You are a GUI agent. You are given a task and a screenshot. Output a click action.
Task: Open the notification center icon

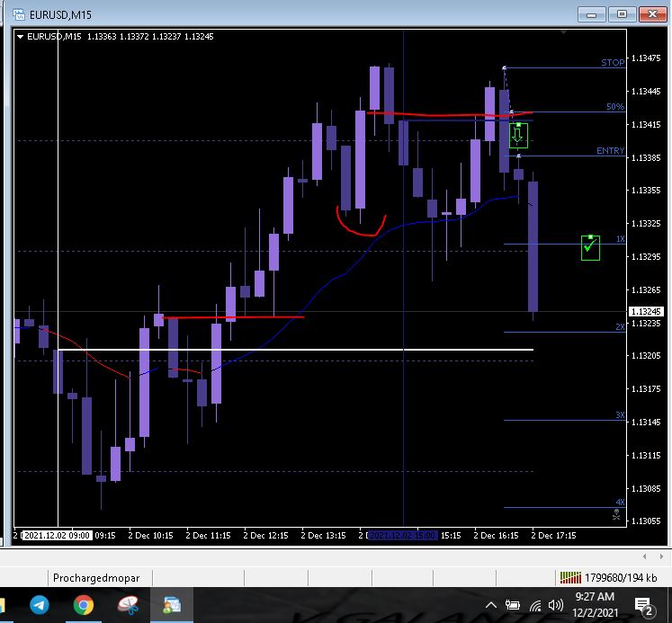643,606
